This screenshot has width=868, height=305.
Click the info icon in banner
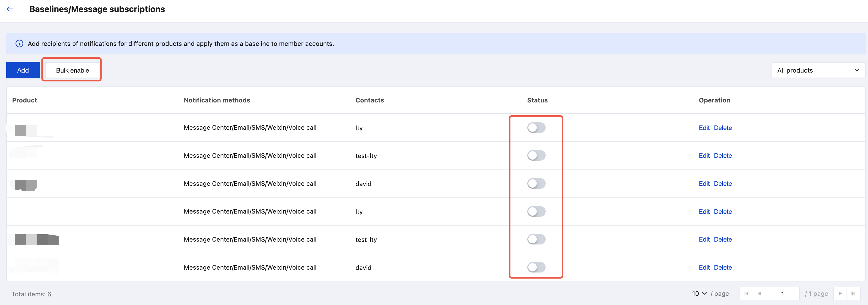pos(19,44)
